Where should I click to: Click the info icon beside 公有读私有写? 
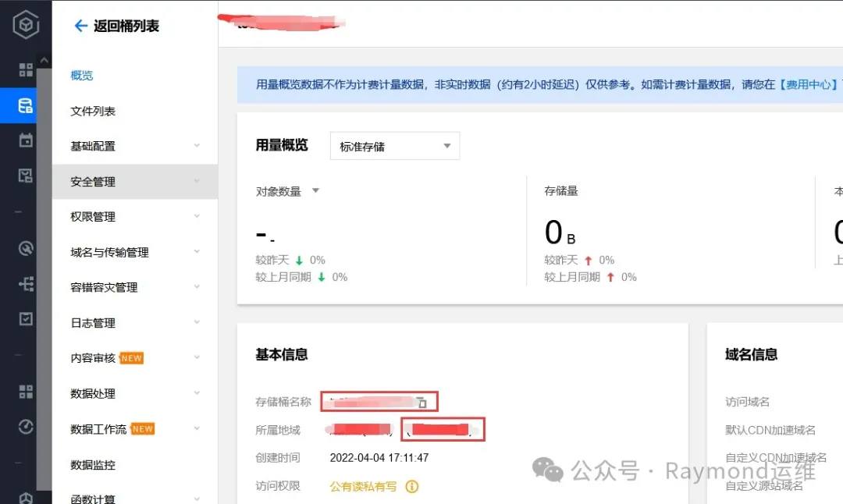[412, 486]
